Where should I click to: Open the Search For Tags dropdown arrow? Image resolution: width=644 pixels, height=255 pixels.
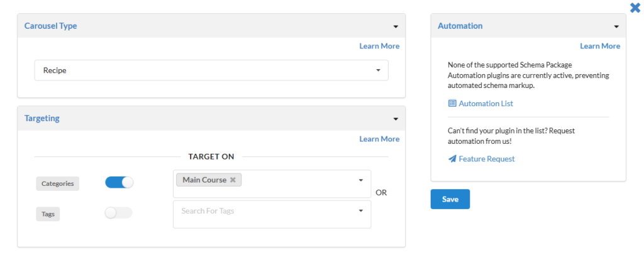(x=361, y=211)
